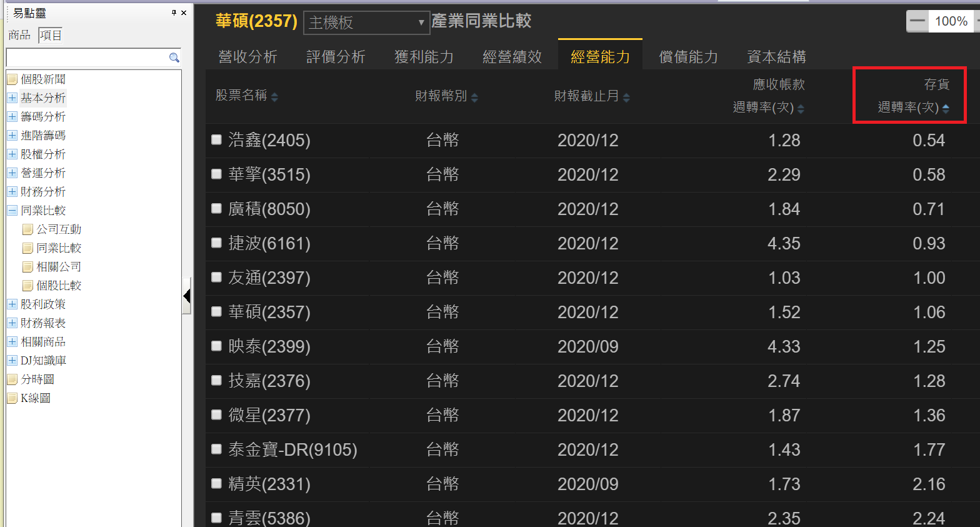This screenshot has height=527, width=980.
Task: Select the 微星(2377) checkbox
Action: tap(216, 414)
